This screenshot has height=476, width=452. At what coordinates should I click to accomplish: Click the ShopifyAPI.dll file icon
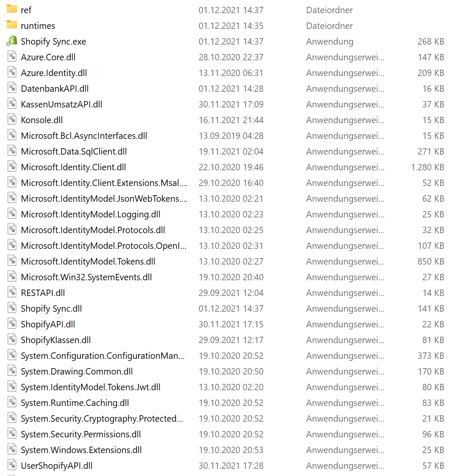(x=12, y=324)
